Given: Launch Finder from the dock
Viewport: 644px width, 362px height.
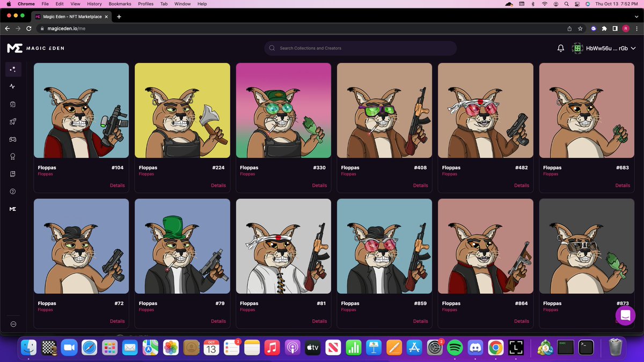Looking at the screenshot, I should pyautogui.click(x=28, y=348).
